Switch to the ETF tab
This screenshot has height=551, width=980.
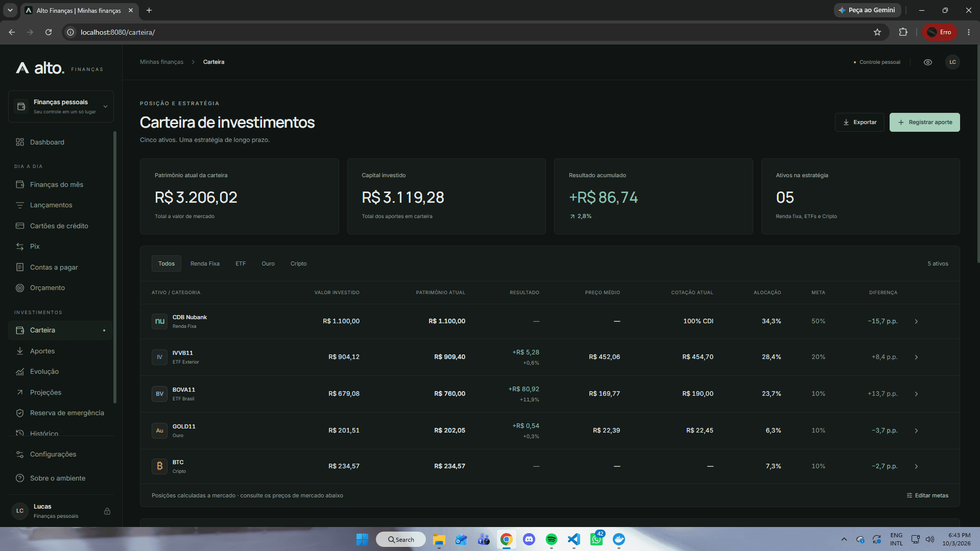(241, 263)
